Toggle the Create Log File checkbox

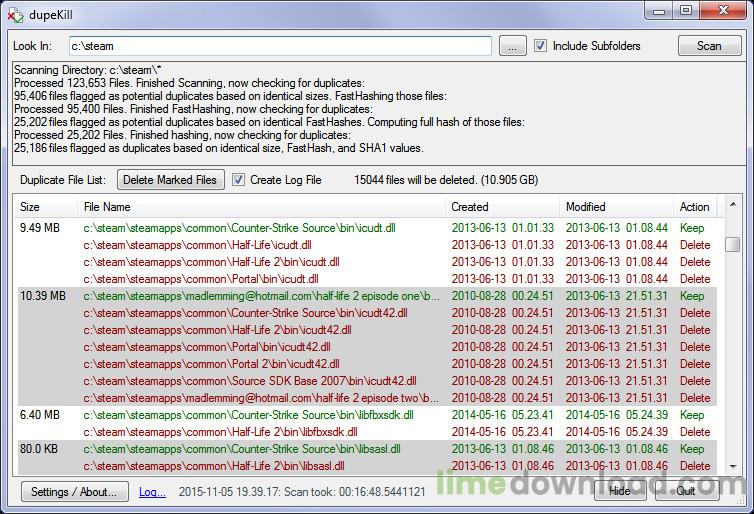[238, 180]
